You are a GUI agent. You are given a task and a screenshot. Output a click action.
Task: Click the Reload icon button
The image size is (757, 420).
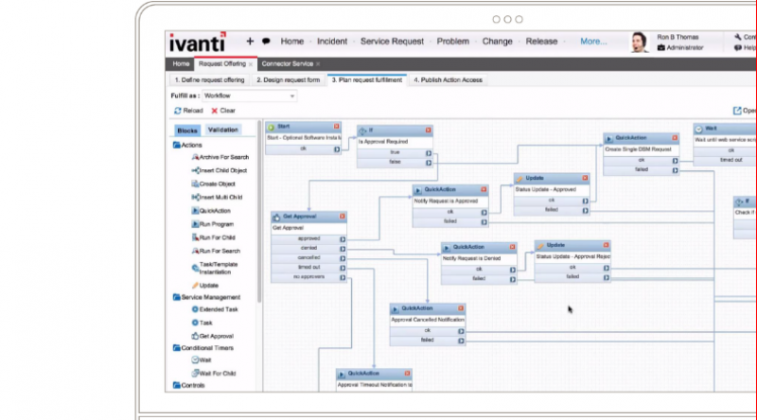click(x=177, y=111)
